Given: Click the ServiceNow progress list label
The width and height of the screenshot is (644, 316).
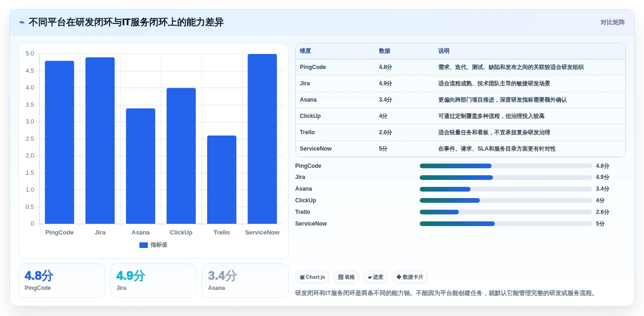Looking at the screenshot, I should click(x=311, y=224).
